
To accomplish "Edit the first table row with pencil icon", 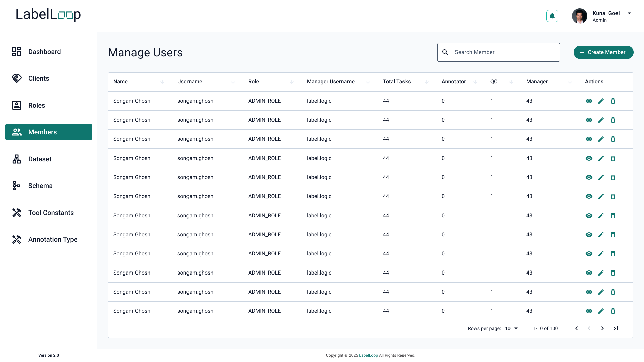I will [x=601, y=101].
